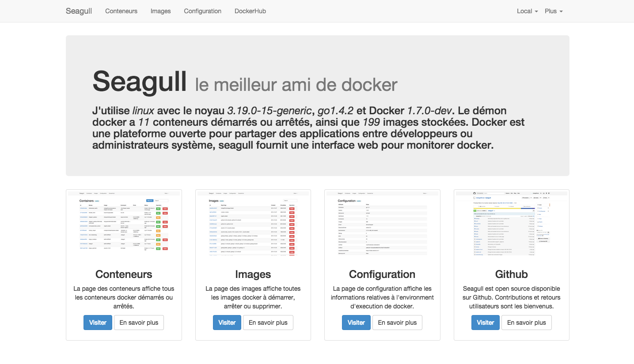Screen dimensions: 634x364
Task: Click En savoir plus under Configuration
Action: coord(397,323)
